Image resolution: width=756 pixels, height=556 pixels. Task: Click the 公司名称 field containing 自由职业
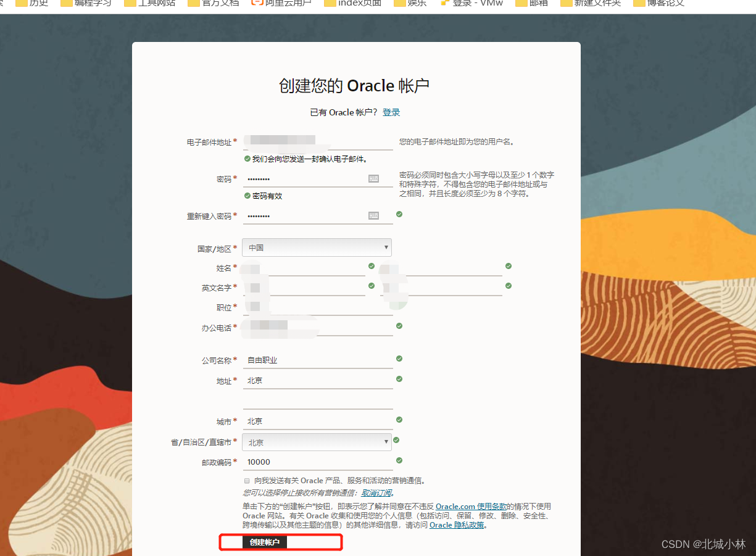pyautogui.click(x=318, y=360)
